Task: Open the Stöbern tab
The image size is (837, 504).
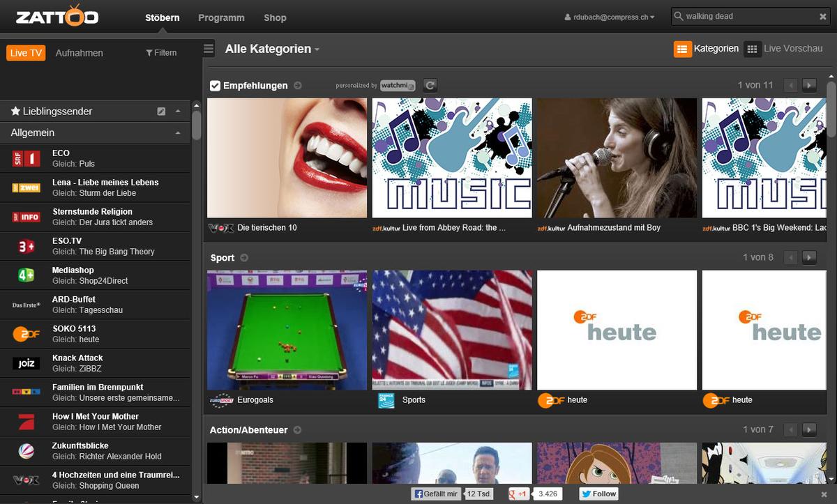Action: 163,17
